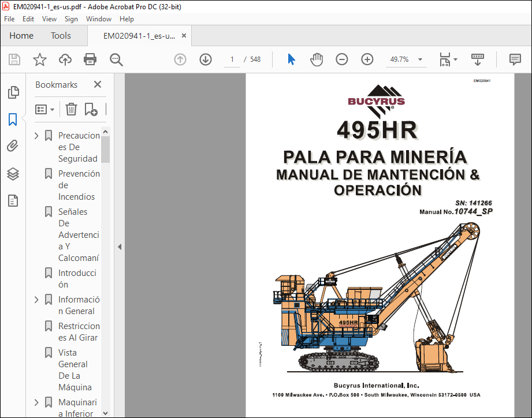Click the cloud upload share icon
Viewport: 532px width, 418px height.
coord(65,59)
